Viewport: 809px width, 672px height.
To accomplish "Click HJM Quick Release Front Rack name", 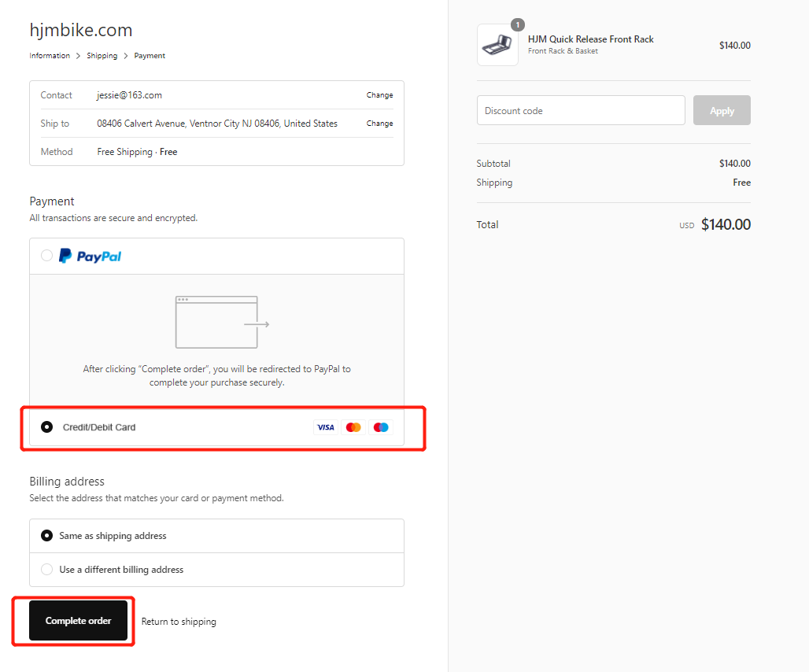I will click(x=591, y=39).
